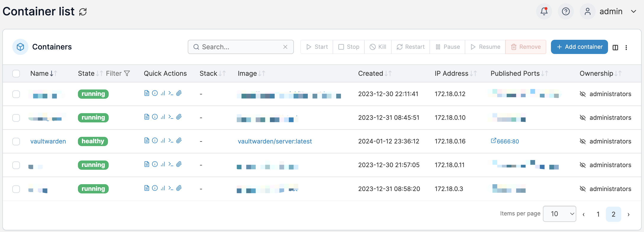
Task: Open exec console icon for vaultwarden
Action: [171, 140]
